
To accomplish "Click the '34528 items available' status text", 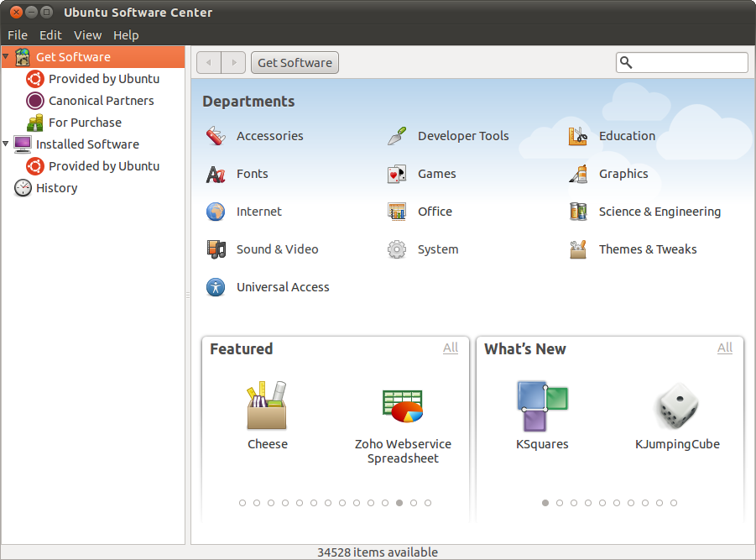I will (378, 552).
